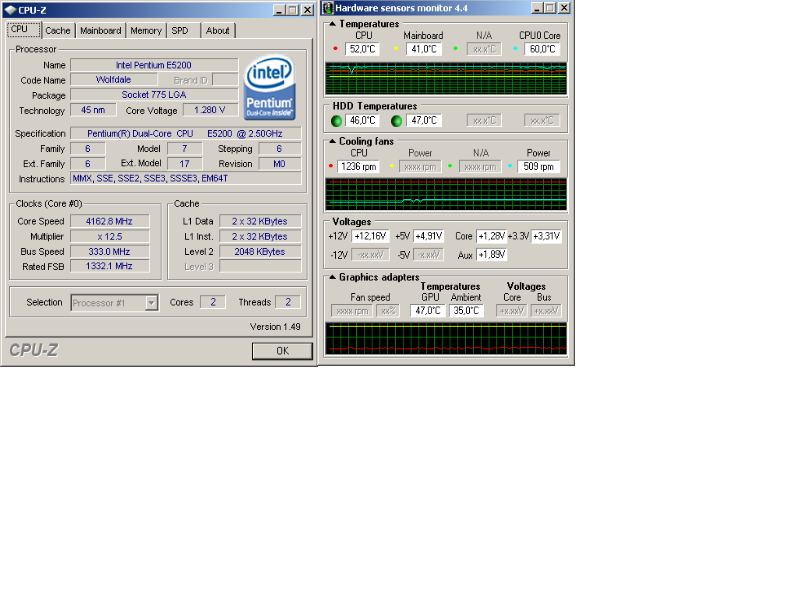The height and width of the screenshot is (600, 800).
Task: Click the CPU-Z title bar icon
Action: 11,10
